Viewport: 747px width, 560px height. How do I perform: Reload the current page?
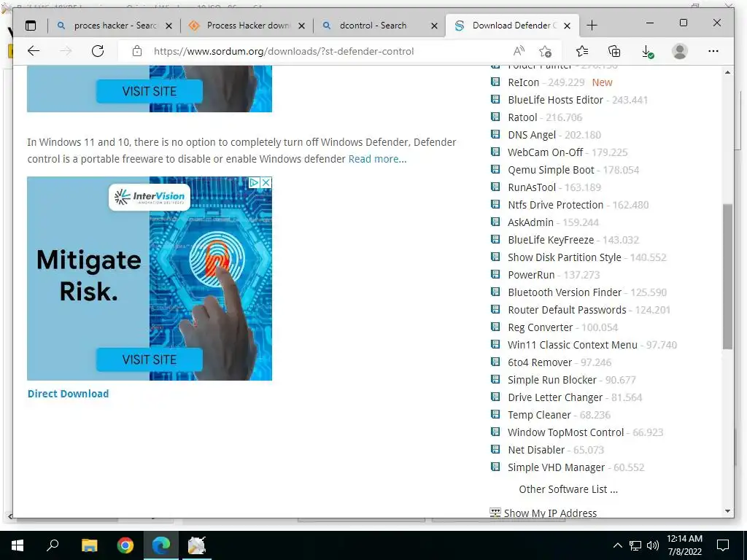(x=98, y=51)
